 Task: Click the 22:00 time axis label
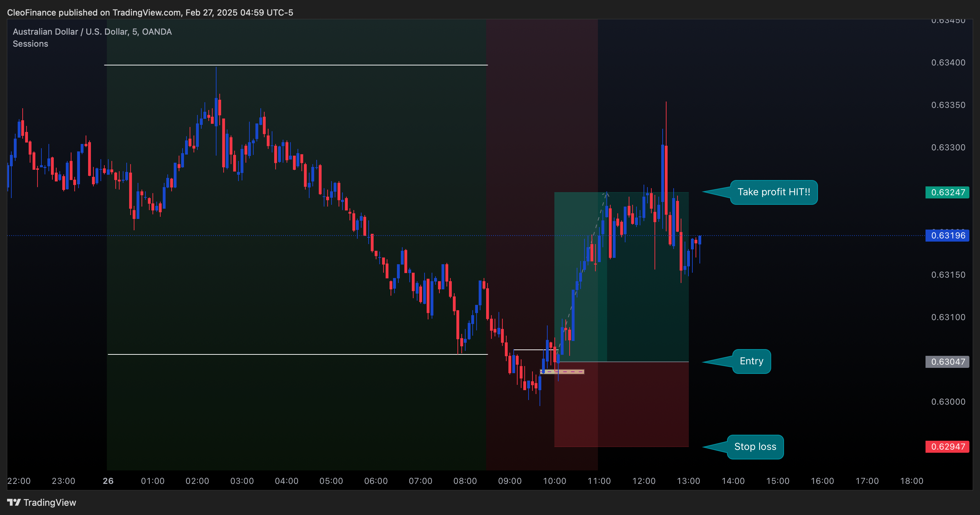pyautogui.click(x=19, y=481)
